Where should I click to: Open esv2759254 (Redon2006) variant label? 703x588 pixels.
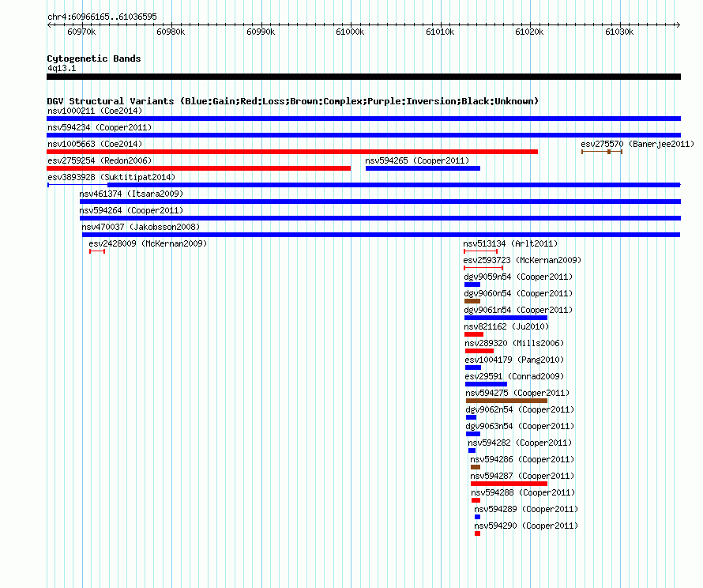pos(100,160)
